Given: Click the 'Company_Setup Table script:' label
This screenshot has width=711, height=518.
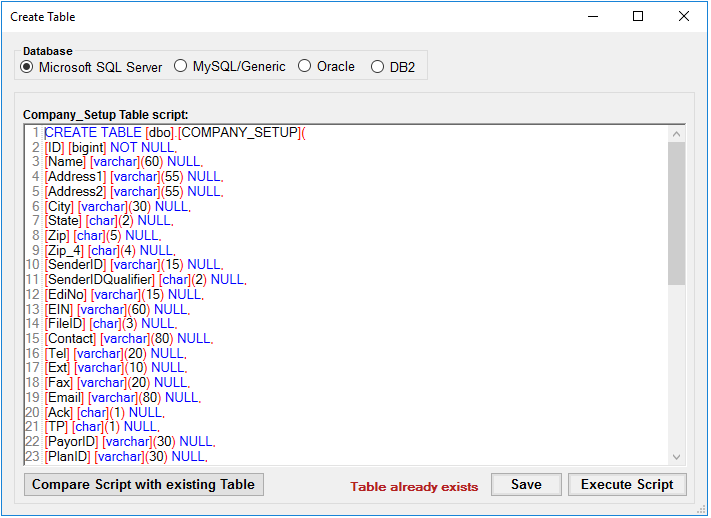Looking at the screenshot, I should (x=106, y=115).
